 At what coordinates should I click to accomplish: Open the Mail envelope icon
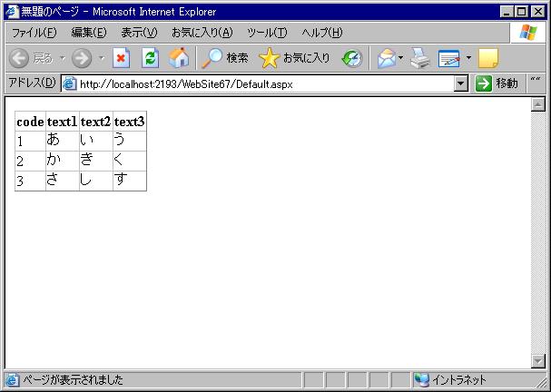click(x=387, y=58)
